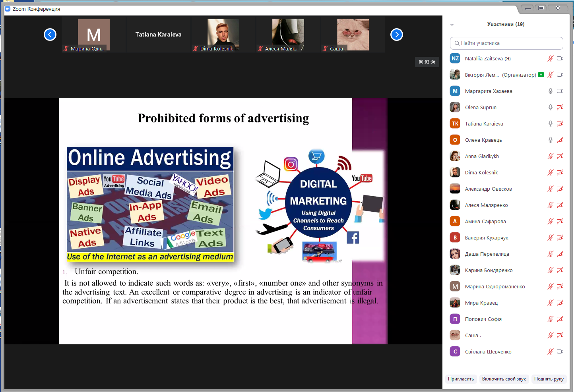Select the Tatiana Karaieva video tile

(x=158, y=35)
